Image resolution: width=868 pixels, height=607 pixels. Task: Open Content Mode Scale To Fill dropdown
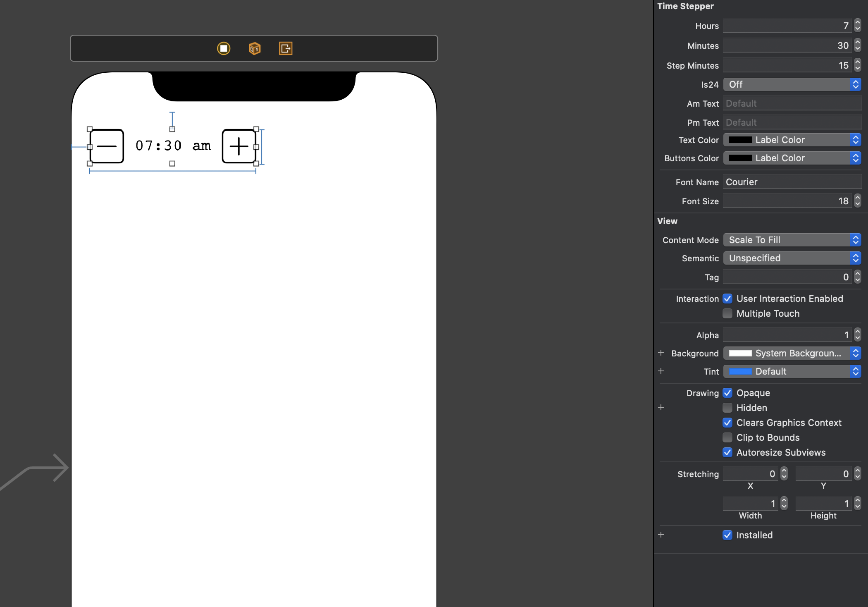[x=792, y=240]
